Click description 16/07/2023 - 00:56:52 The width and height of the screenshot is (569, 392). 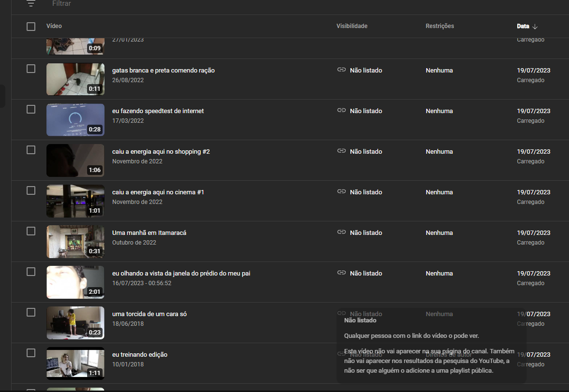tap(141, 283)
